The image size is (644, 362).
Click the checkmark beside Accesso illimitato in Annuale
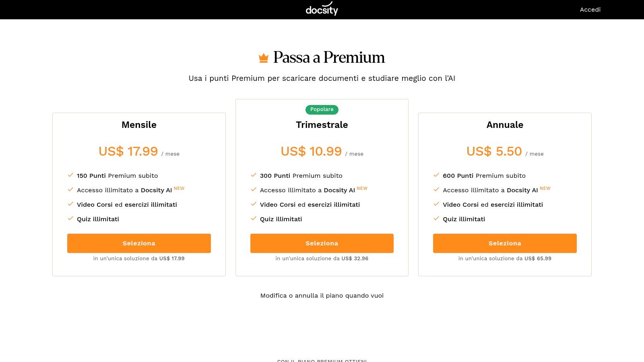tap(436, 189)
